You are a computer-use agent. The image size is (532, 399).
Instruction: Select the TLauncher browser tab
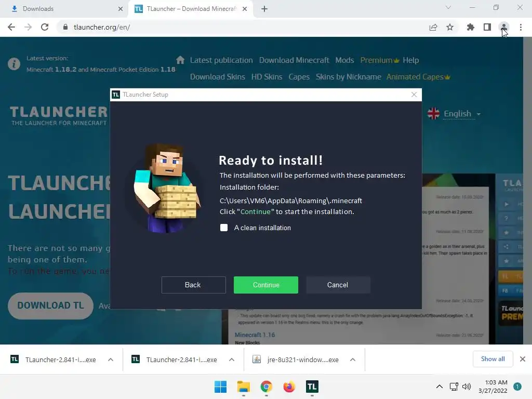coord(190,9)
